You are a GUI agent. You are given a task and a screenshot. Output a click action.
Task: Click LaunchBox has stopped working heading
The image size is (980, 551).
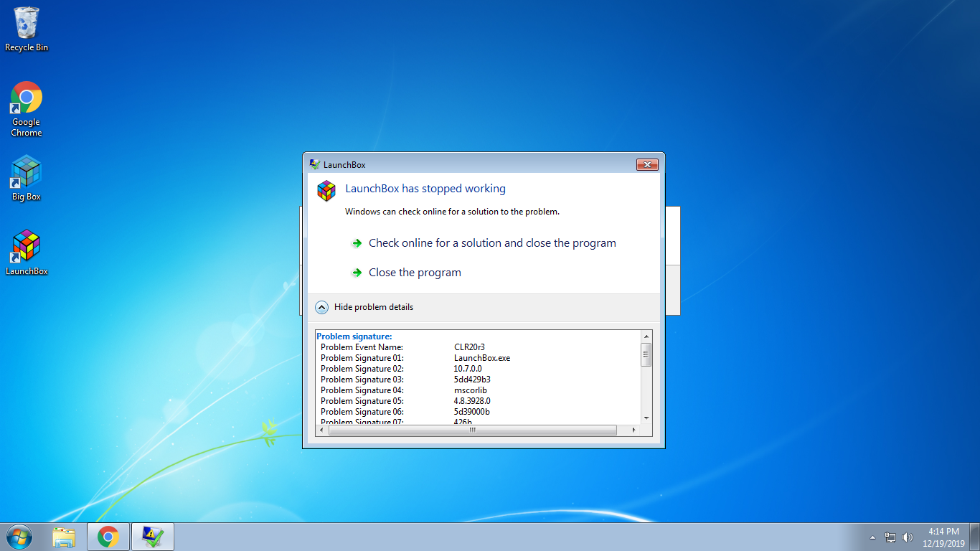[x=425, y=189]
